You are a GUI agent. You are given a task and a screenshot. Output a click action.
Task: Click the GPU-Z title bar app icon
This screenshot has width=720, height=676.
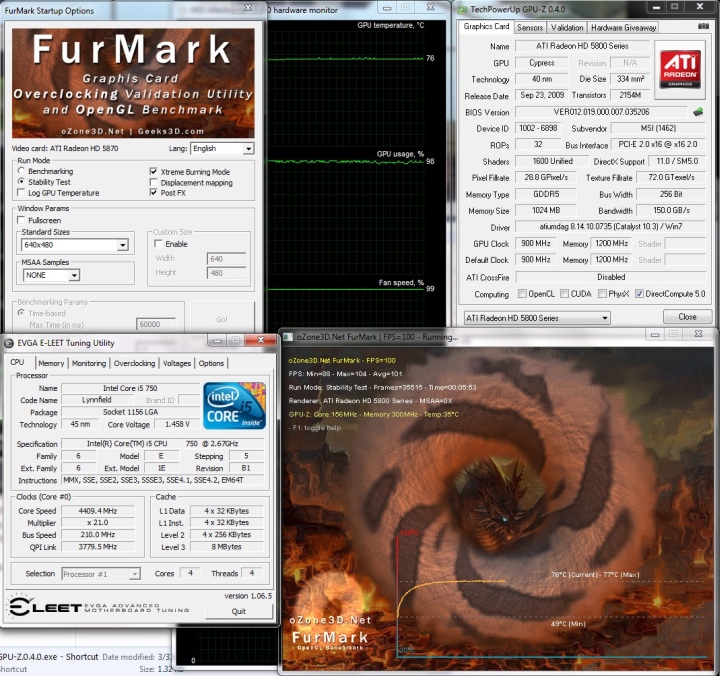click(x=462, y=9)
